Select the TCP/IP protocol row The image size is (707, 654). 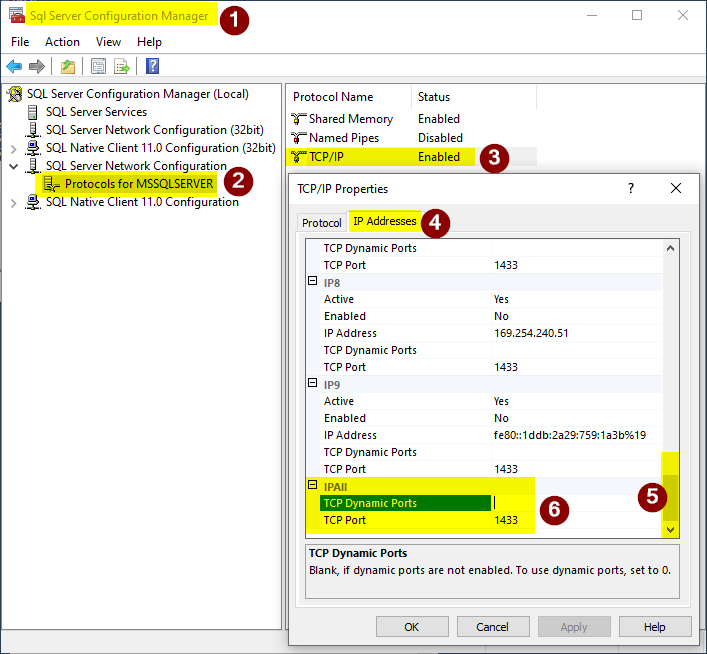[411, 157]
